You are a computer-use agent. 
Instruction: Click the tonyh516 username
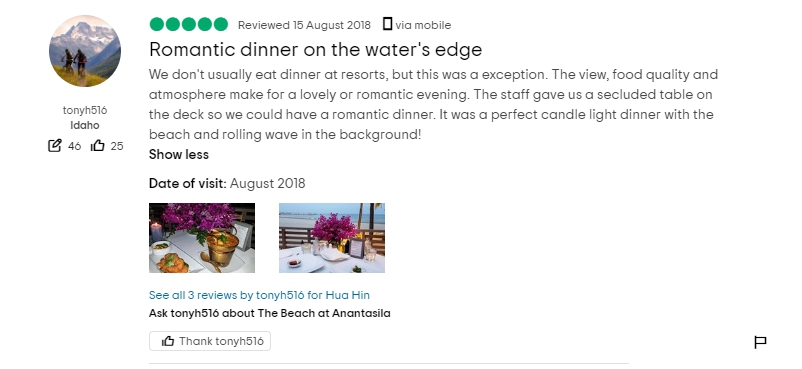tap(85, 110)
